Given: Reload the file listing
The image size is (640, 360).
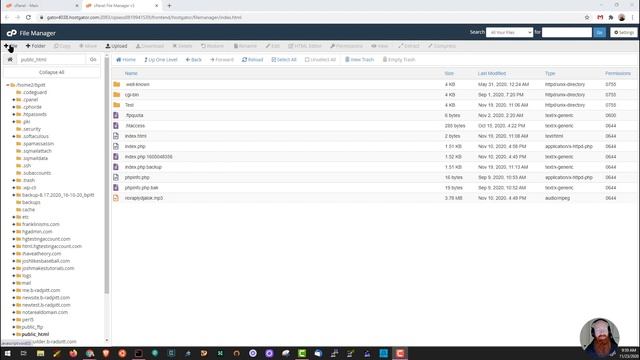Looking at the screenshot, I should [x=253, y=60].
